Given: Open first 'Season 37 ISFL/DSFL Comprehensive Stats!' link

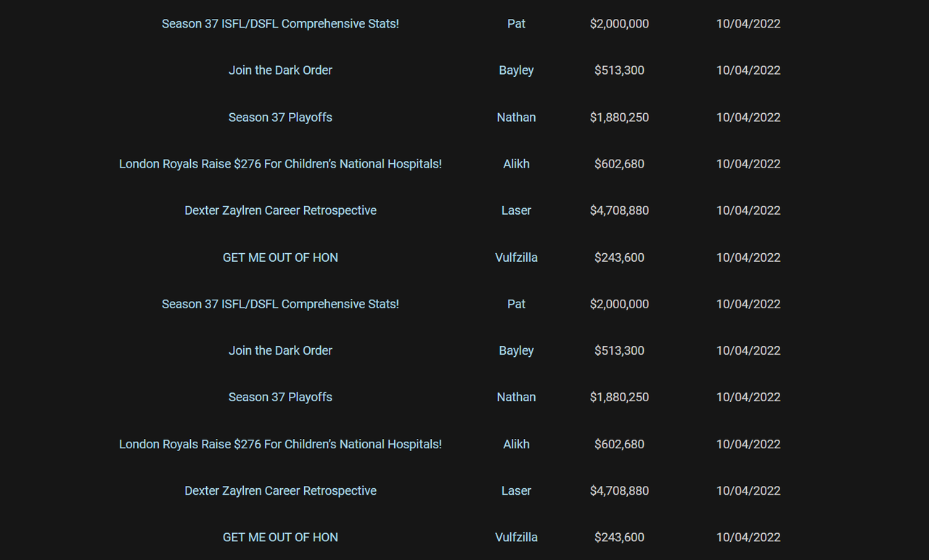Looking at the screenshot, I should 280,24.
